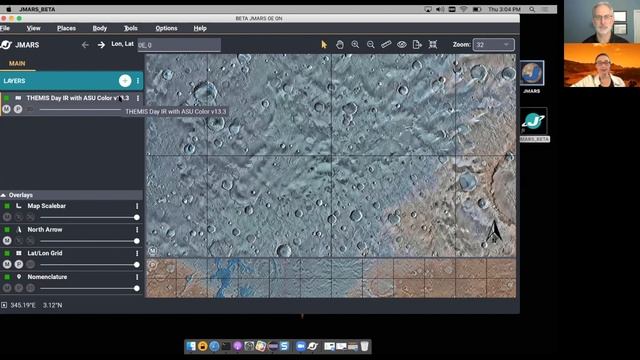
Task: Open the File menu
Action: [5, 28]
